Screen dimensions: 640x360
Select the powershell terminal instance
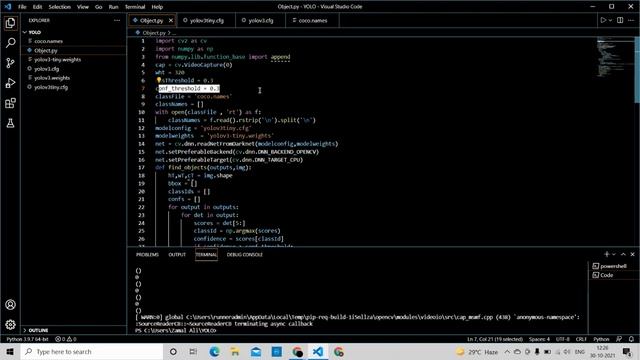click(x=610, y=266)
